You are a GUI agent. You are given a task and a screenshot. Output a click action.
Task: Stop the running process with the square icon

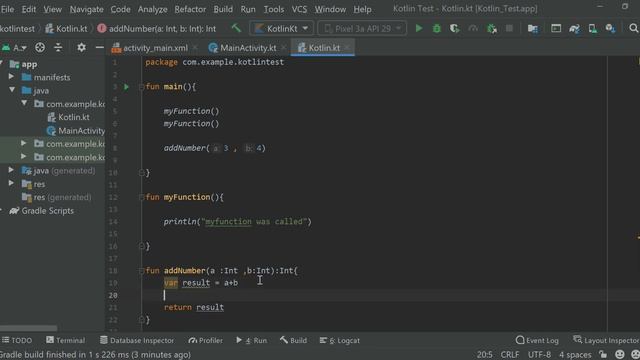[x=509, y=28]
